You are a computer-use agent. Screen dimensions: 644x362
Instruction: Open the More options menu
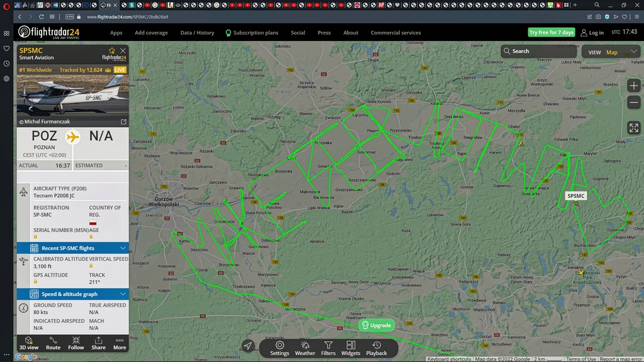(120, 343)
